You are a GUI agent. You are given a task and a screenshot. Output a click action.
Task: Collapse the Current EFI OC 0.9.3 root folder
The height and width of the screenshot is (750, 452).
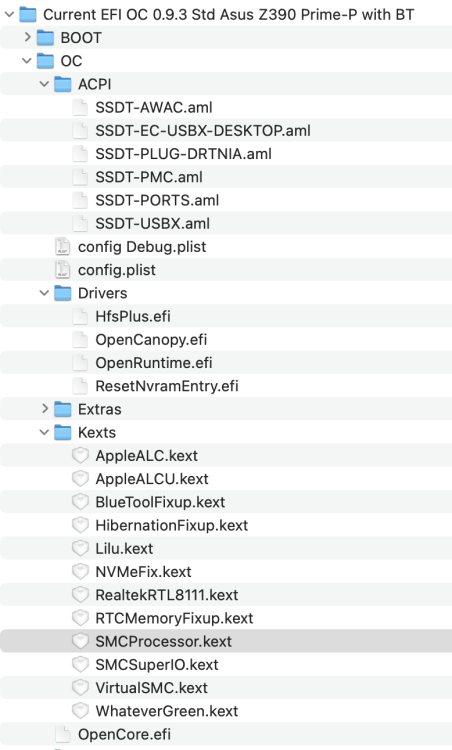tap(9, 14)
